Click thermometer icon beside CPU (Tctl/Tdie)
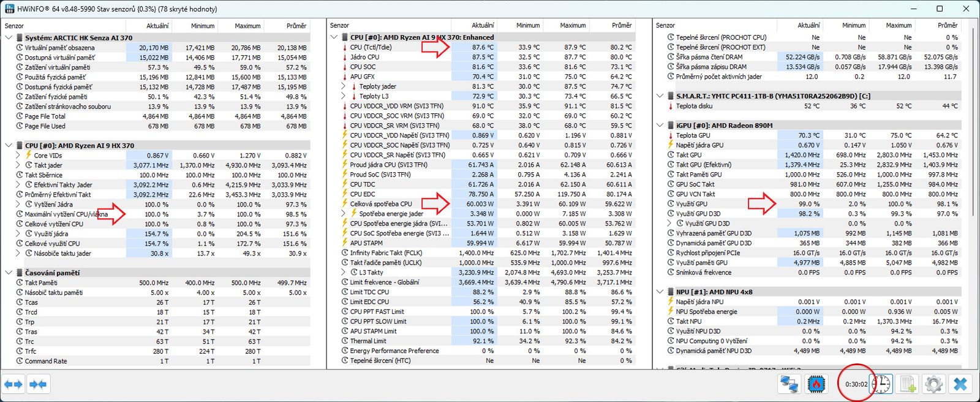Image resolution: width=980 pixels, height=402 pixels. coord(344,47)
